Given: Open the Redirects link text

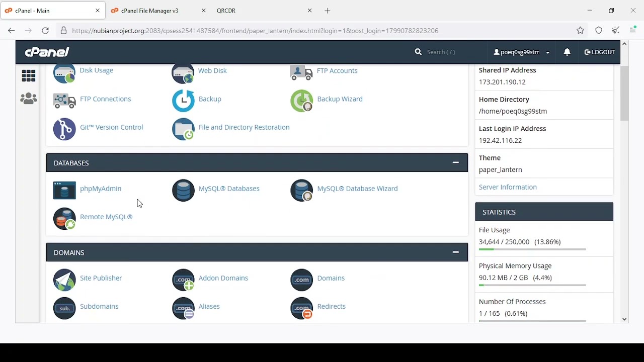Looking at the screenshot, I should [332, 306].
